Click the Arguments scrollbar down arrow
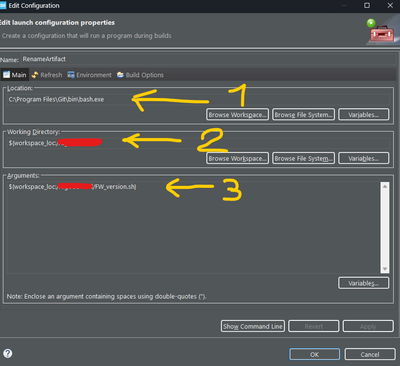This screenshot has height=366, width=400. pos(385,269)
